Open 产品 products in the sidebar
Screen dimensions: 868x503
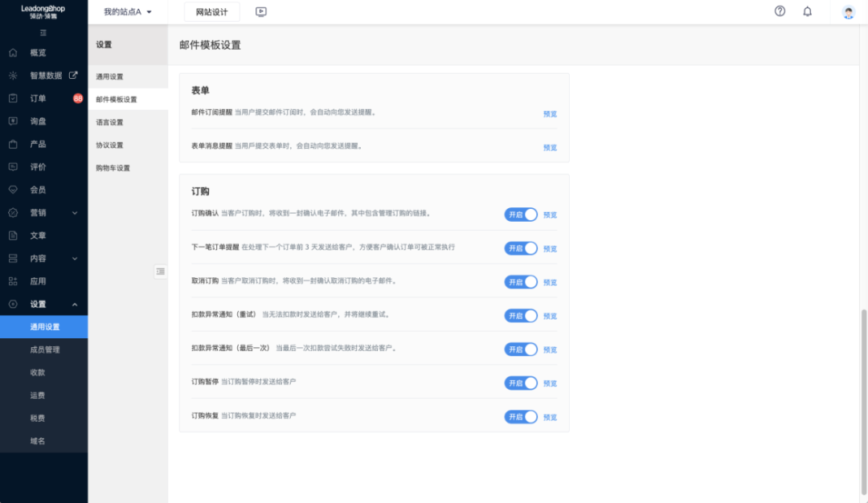(x=38, y=145)
